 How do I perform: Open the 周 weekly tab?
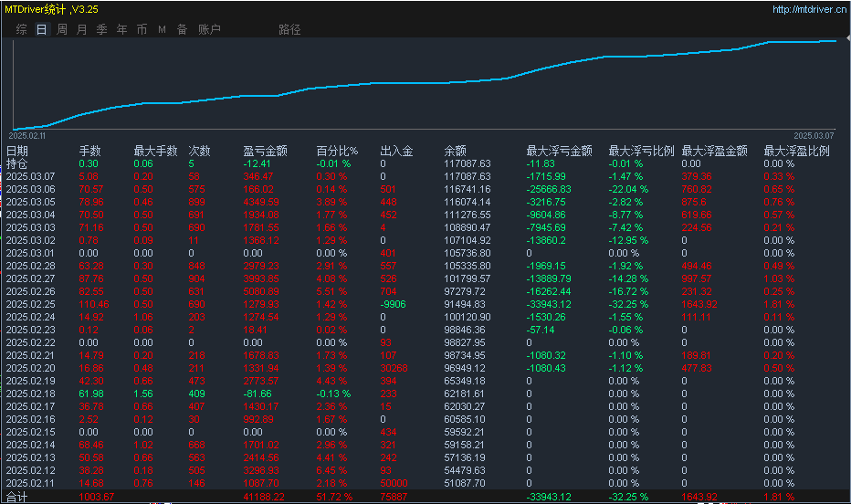62,29
